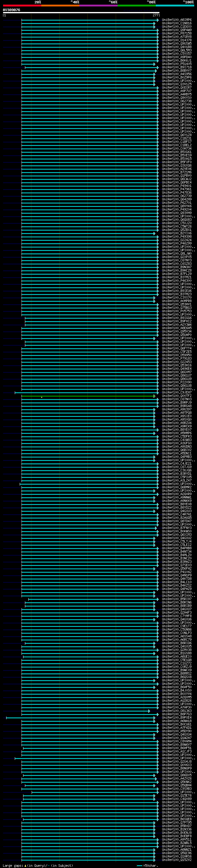This screenshot has height=868, width=197.
Task: Open hit UniRef100_Q0DIR7
Action: [x=176, y=88]
